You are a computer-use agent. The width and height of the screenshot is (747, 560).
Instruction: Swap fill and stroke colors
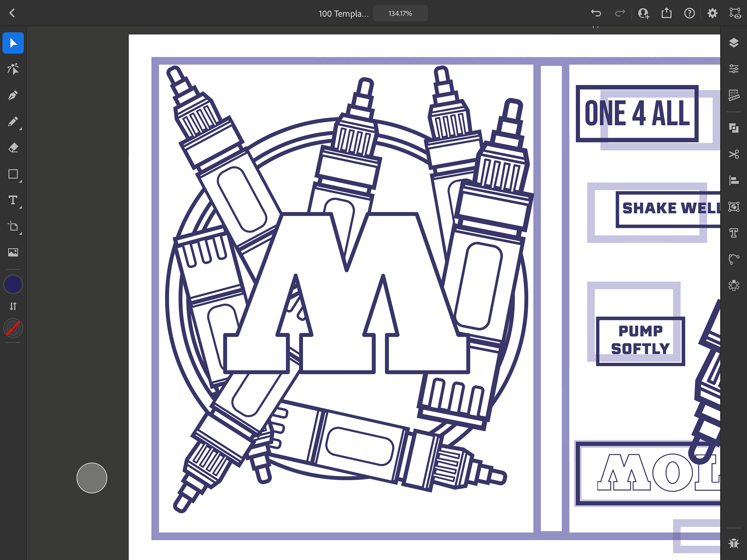click(x=13, y=306)
